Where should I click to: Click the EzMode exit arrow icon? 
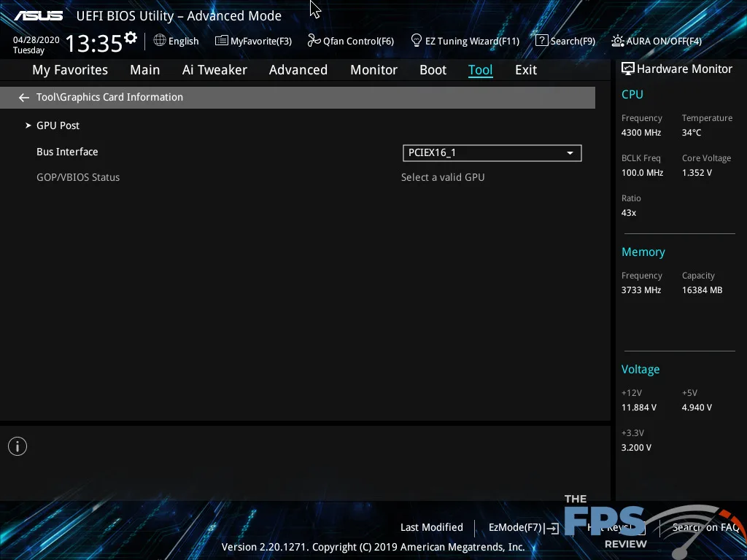[x=551, y=528]
